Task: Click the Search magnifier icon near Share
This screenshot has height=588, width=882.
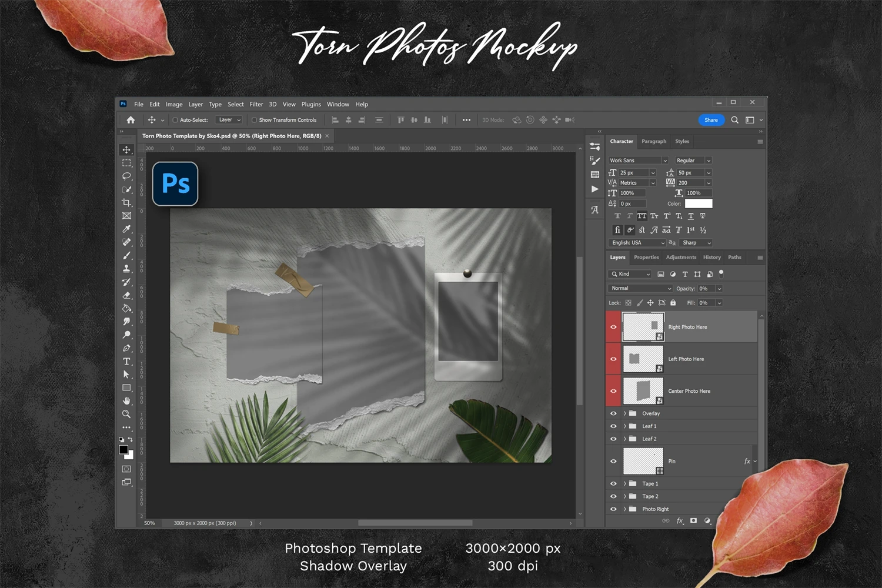Action: [734, 120]
